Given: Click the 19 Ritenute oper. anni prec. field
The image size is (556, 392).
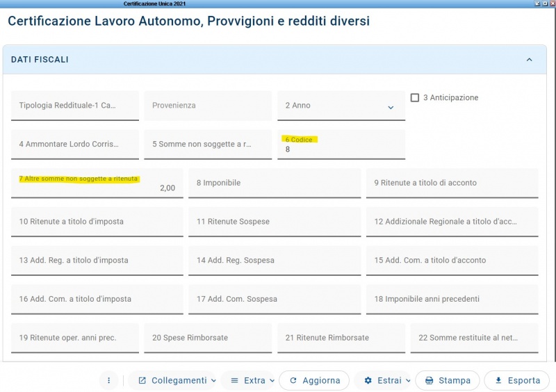Looking at the screenshot, I should click(x=75, y=338).
